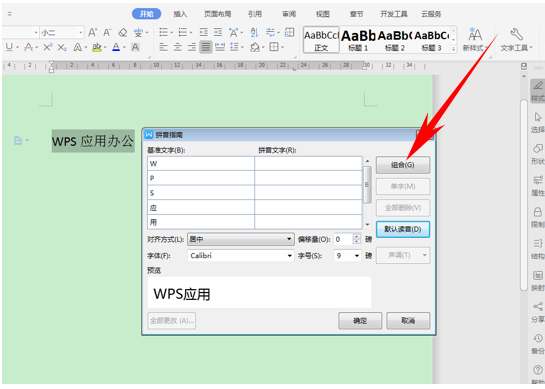Open the phonetic guide (変) icon

pyautogui.click(x=138, y=33)
